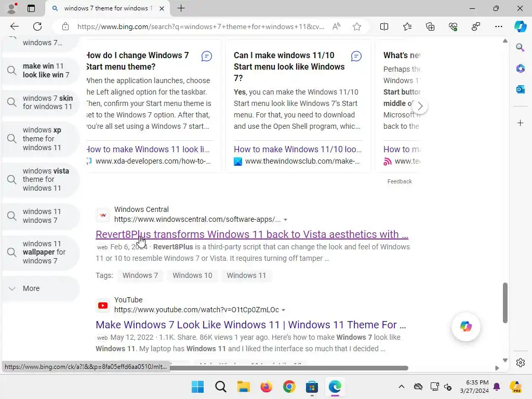Open a new tab with plus button
Viewport: 532px width, 399px height.
tap(181, 8)
